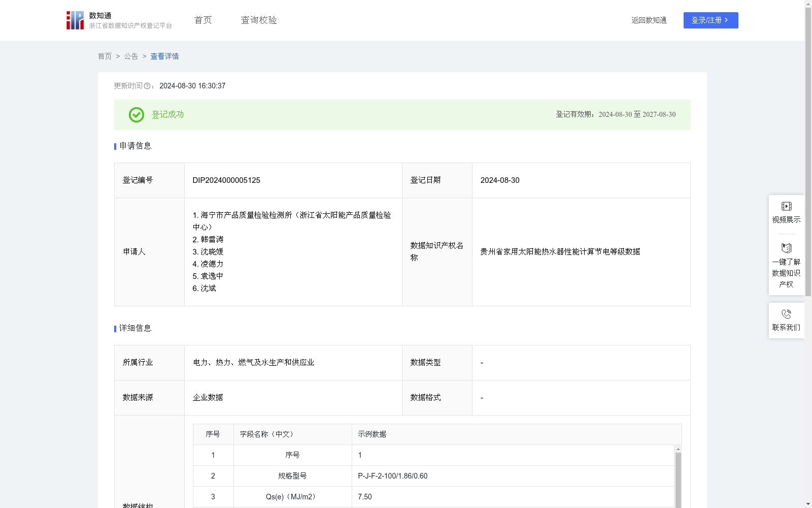
Task: Open the 视频展示 video icon
Action: (x=787, y=206)
